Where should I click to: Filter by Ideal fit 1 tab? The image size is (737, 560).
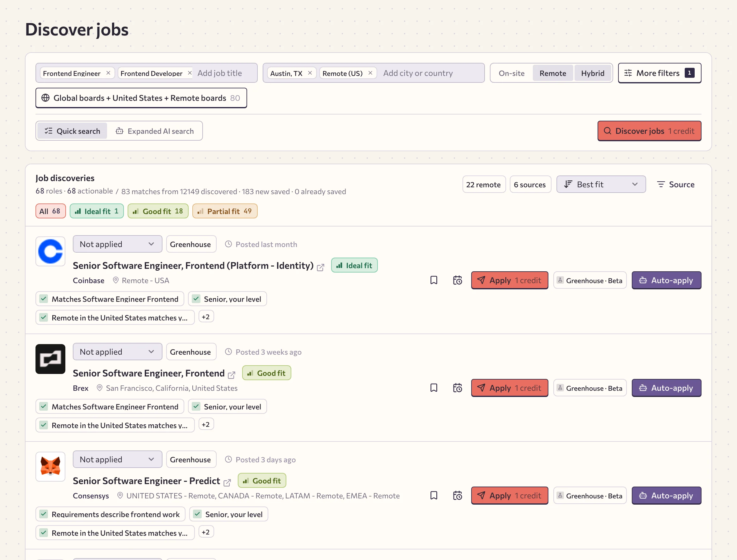pyautogui.click(x=97, y=211)
